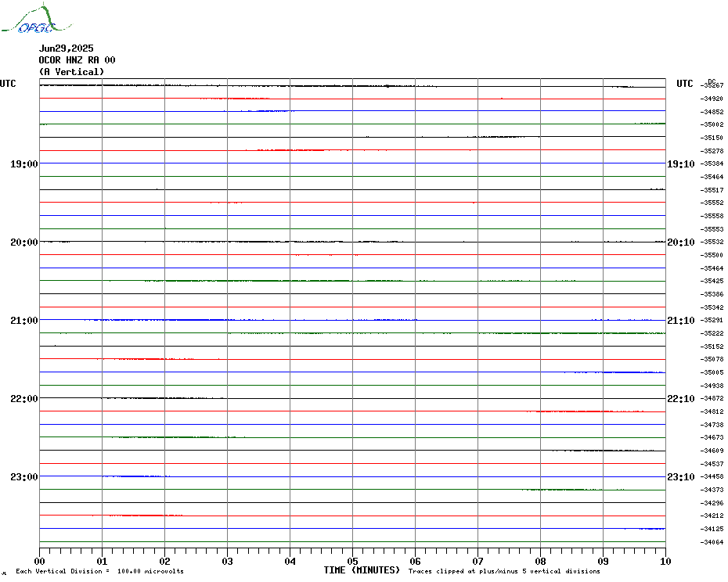Select the date text 'Jun29,2025'

(x=66, y=48)
